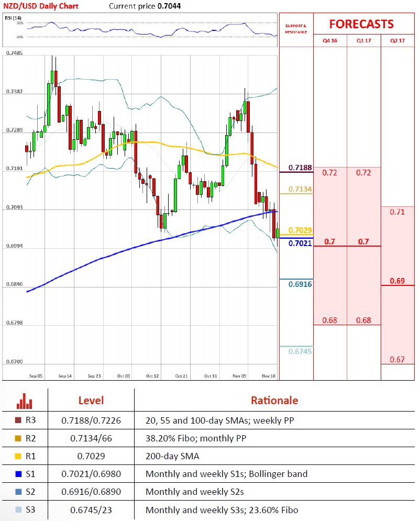Image resolution: width=420 pixels, height=521 pixels.
Task: Click the S1 blue color swatch
Action: tap(18, 474)
